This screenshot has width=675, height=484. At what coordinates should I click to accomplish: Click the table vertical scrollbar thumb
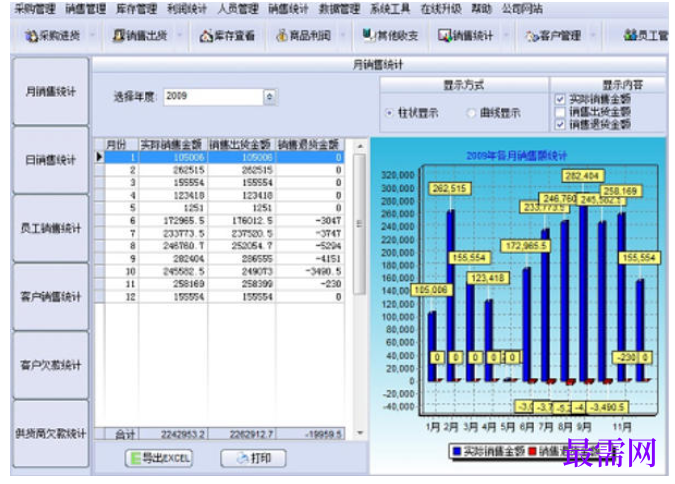(359, 224)
